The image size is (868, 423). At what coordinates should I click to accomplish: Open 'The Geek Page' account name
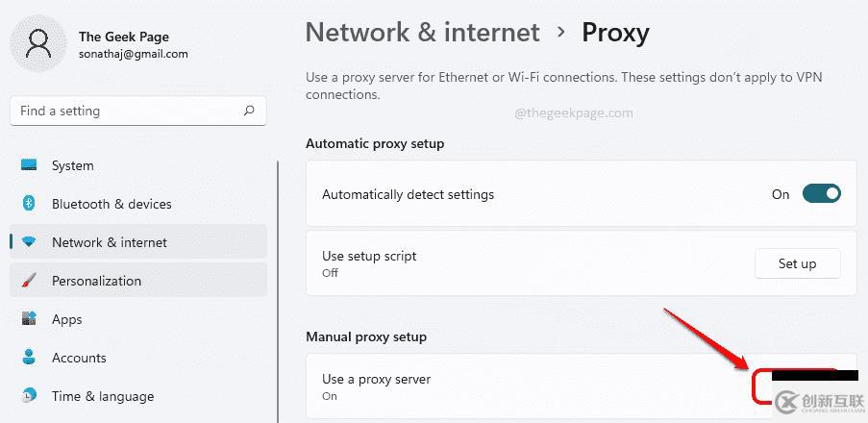(x=125, y=37)
